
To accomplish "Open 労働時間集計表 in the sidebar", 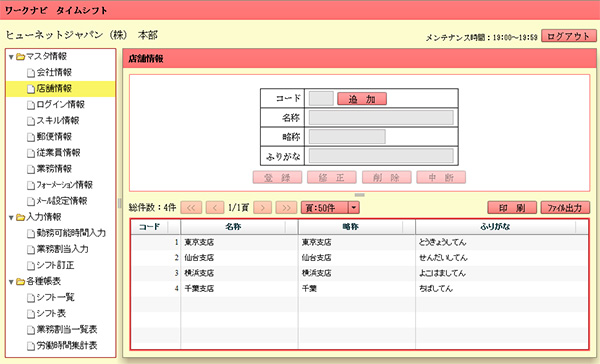I will [67, 346].
